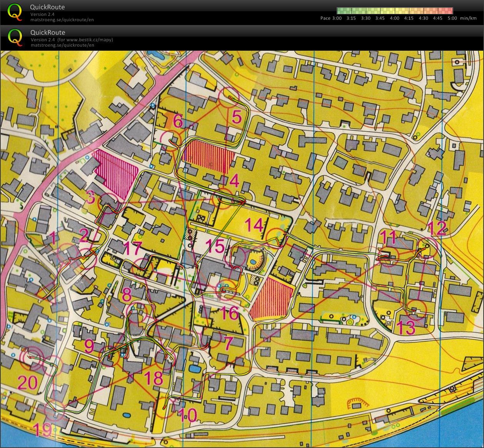Click the second header 'QuickRoute' title
The height and width of the screenshot is (448, 484).
point(47,32)
